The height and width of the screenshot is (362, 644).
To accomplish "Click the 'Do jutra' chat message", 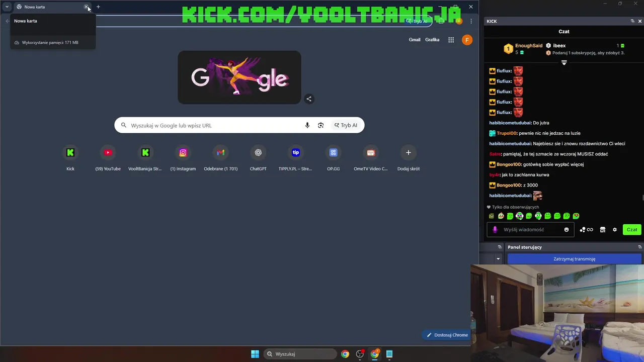I will coord(541,123).
